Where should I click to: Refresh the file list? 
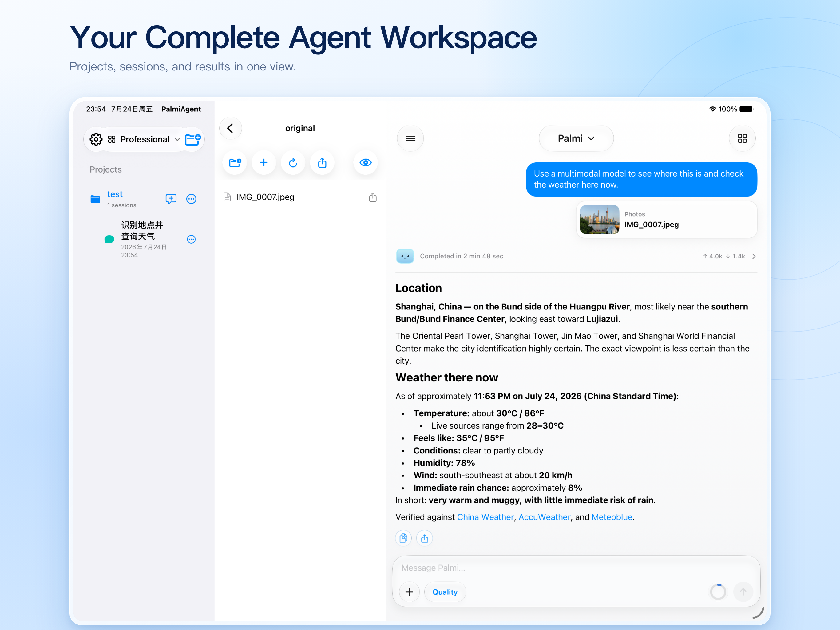pos(293,163)
